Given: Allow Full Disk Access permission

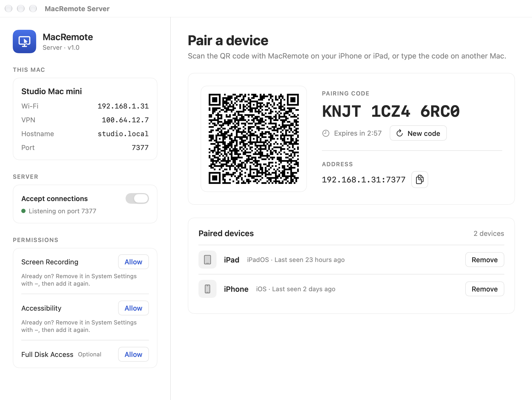Looking at the screenshot, I should [134, 355].
